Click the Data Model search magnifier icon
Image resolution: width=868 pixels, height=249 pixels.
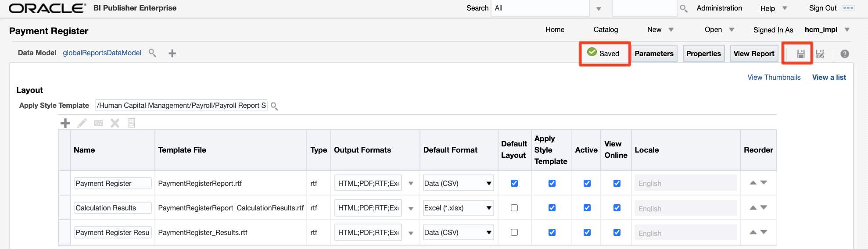pyautogui.click(x=152, y=53)
